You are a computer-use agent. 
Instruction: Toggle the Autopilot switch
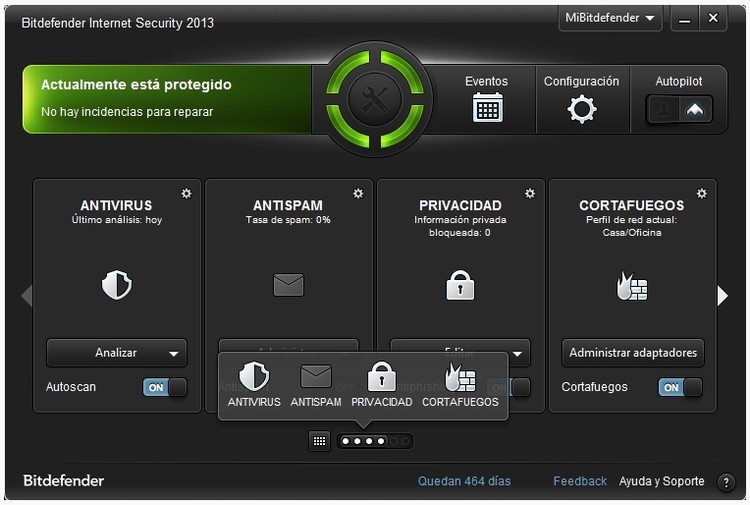(679, 110)
